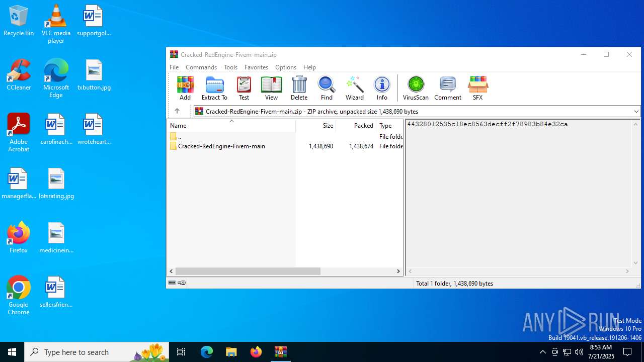Viewport: 644px width, 362px height.
Task: Open Firefox from the taskbar
Action: [x=256, y=352]
